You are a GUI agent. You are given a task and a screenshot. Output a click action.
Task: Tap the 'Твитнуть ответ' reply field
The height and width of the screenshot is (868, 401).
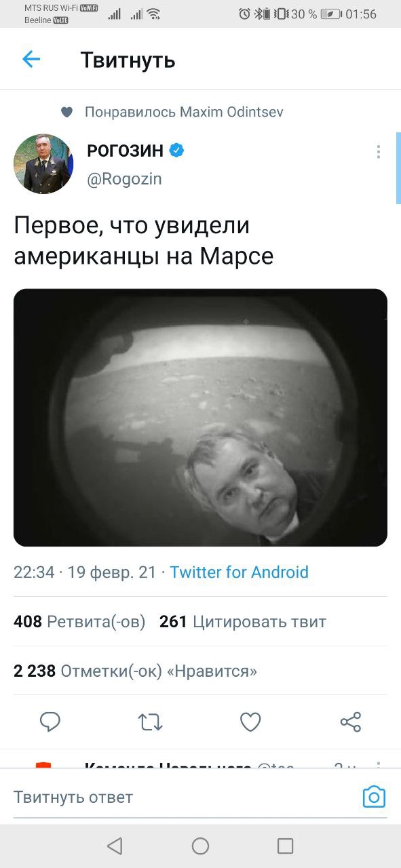pyautogui.click(x=183, y=797)
